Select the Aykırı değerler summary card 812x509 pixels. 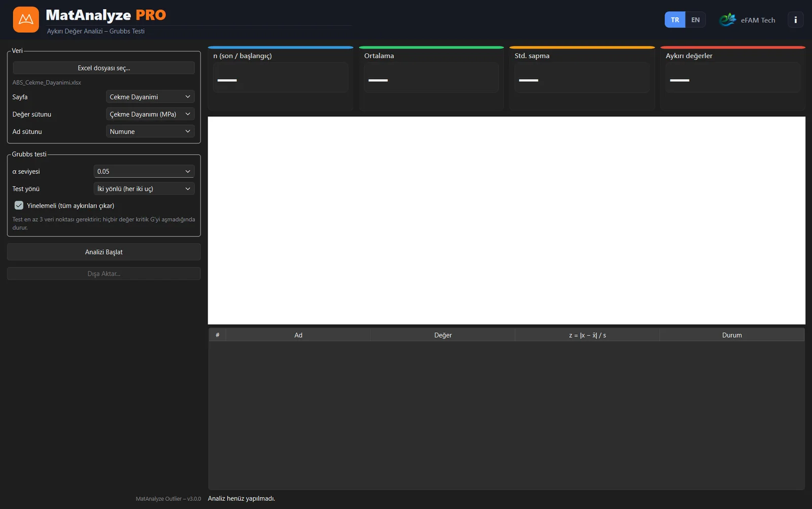[x=732, y=78]
